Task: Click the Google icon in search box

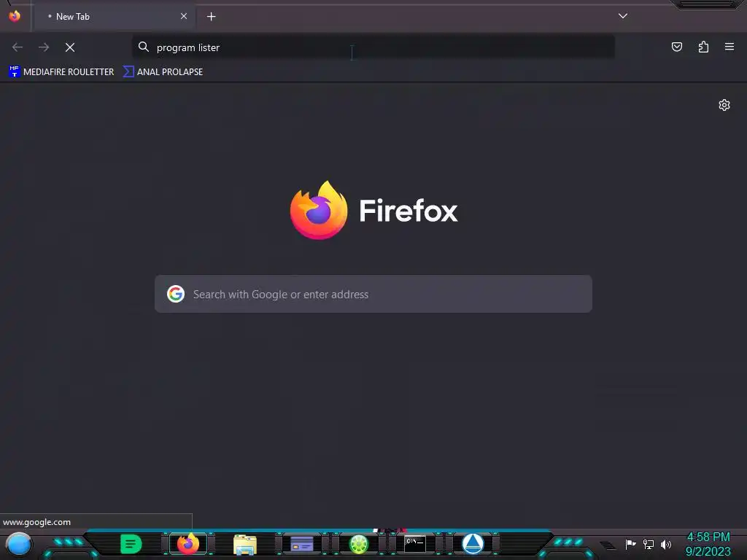Action: (176, 294)
